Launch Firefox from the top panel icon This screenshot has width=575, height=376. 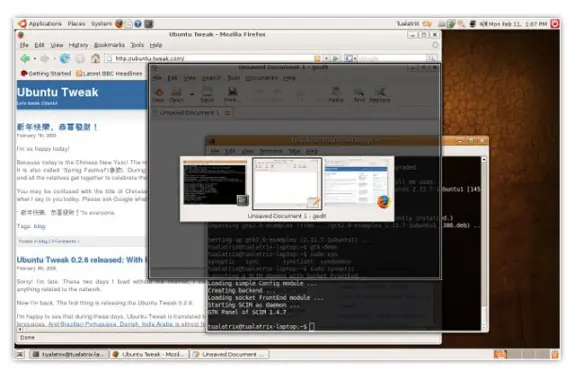(119, 24)
